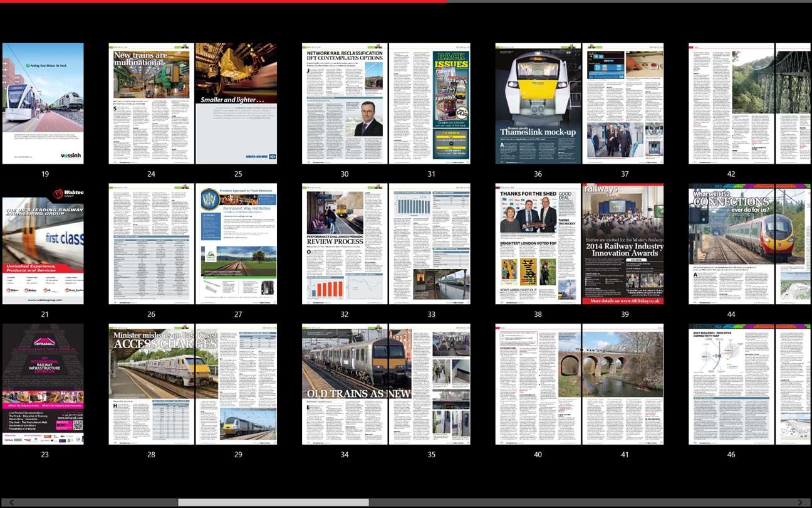812x508 pixels.
Task: Open page 26 table page thumbnail
Action: (x=152, y=244)
